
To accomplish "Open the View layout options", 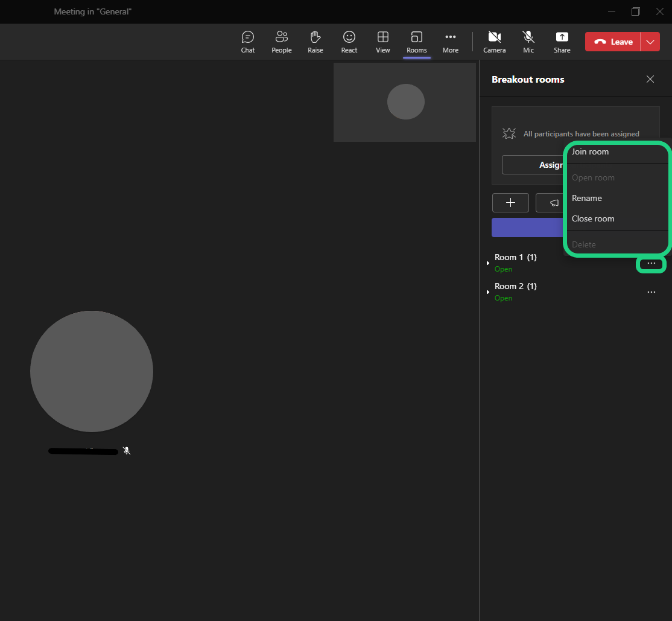I will point(382,42).
